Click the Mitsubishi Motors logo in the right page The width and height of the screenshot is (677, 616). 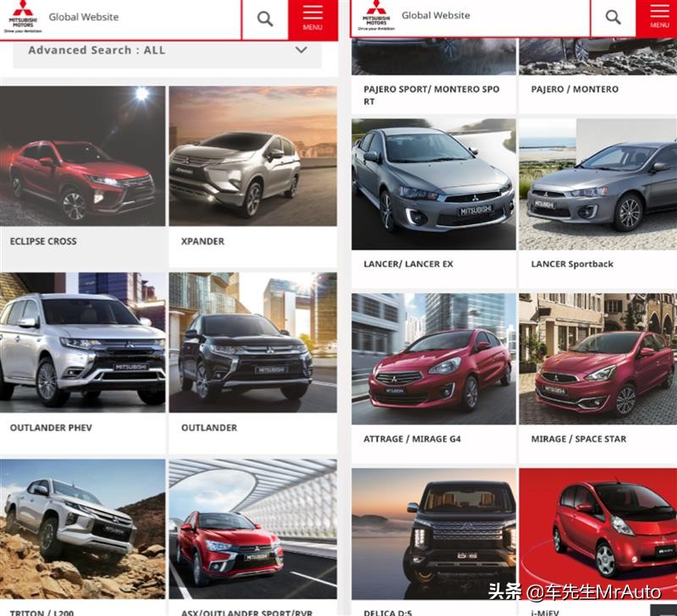click(x=376, y=16)
